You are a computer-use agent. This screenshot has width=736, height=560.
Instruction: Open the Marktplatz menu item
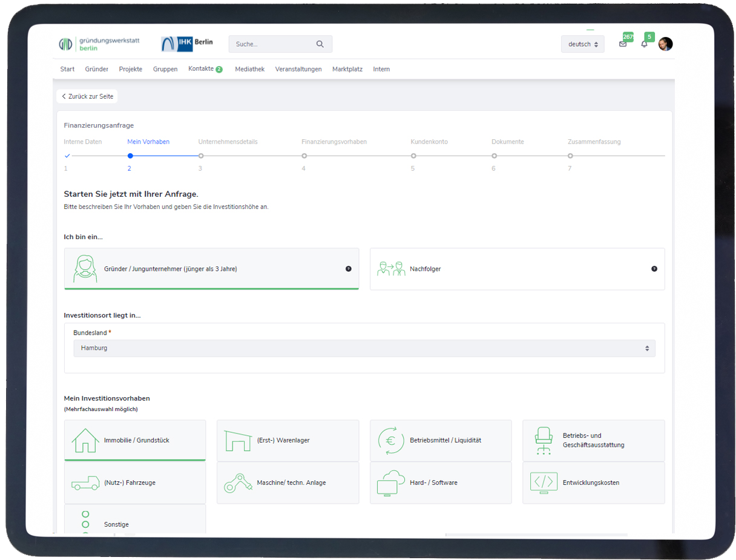tap(347, 69)
